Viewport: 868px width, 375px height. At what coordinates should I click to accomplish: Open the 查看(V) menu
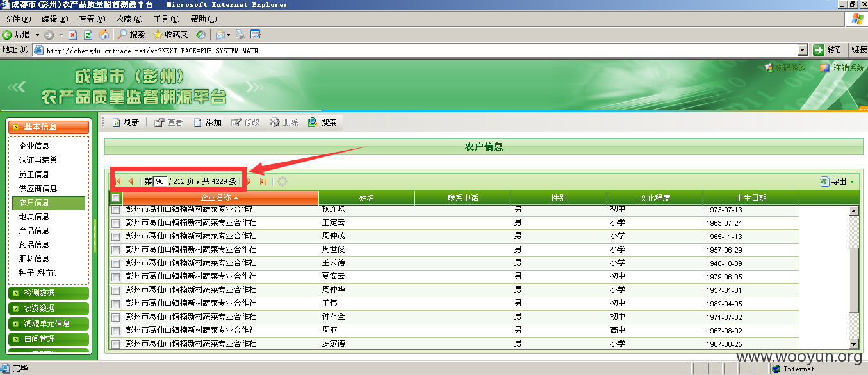click(x=92, y=19)
